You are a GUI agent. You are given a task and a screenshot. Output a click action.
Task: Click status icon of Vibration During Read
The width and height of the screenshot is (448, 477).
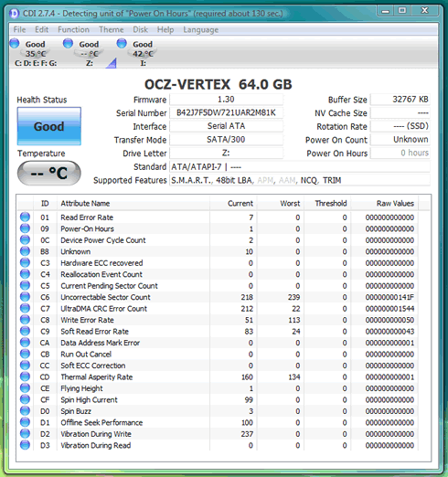pos(25,445)
